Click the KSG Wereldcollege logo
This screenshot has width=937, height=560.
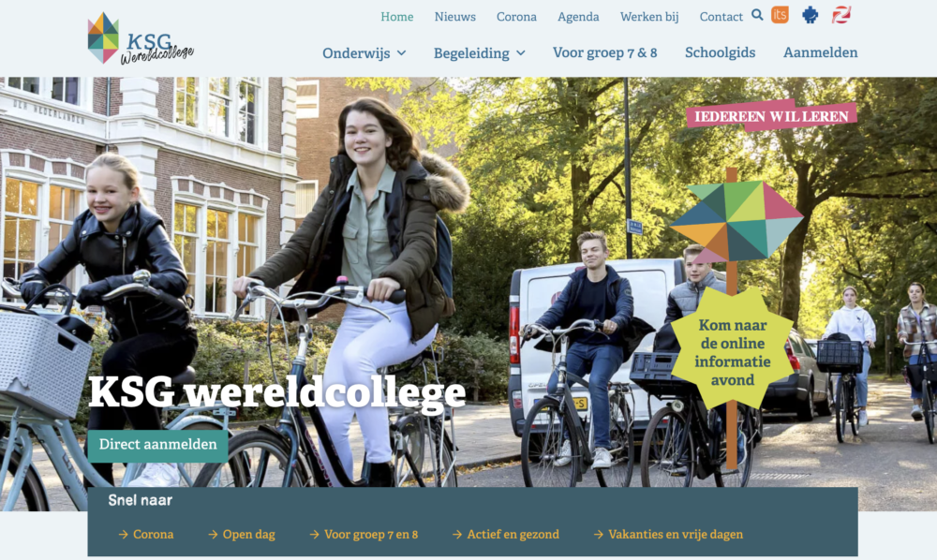141,38
